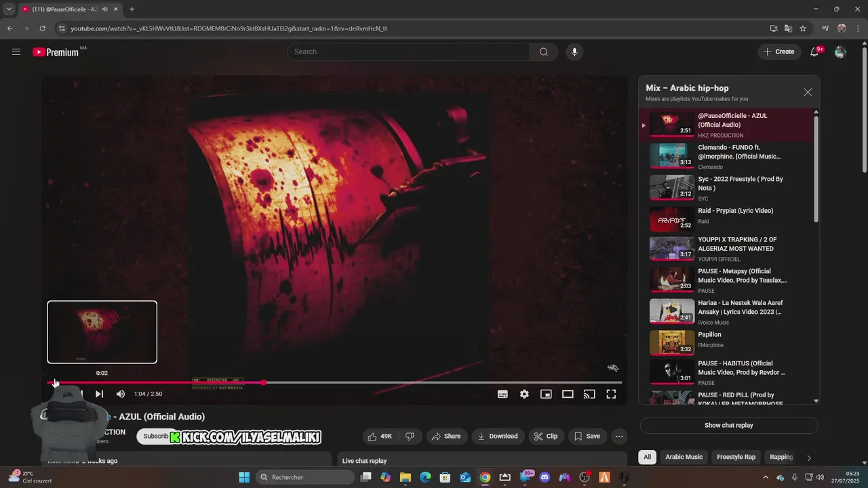Open File Explorer from taskbar
The image size is (868, 488).
tap(406, 477)
